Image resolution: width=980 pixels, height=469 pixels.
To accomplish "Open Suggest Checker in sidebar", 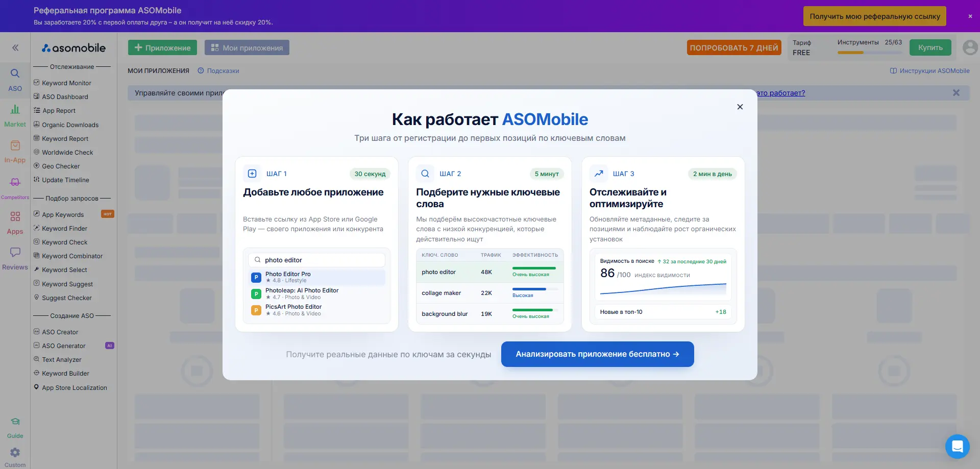I will [67, 298].
